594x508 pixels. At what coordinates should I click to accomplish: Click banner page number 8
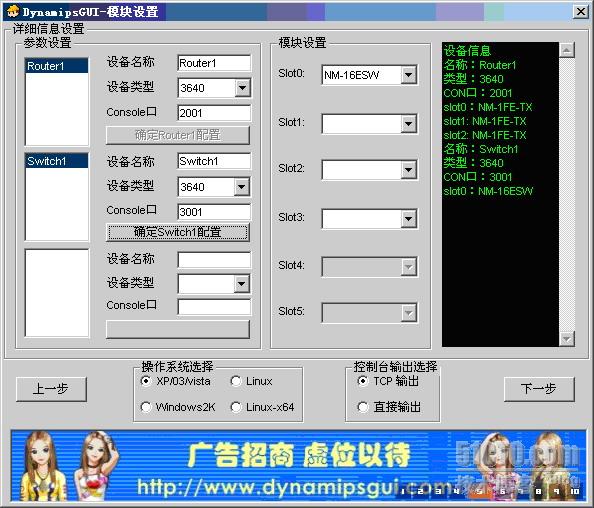tap(538, 491)
